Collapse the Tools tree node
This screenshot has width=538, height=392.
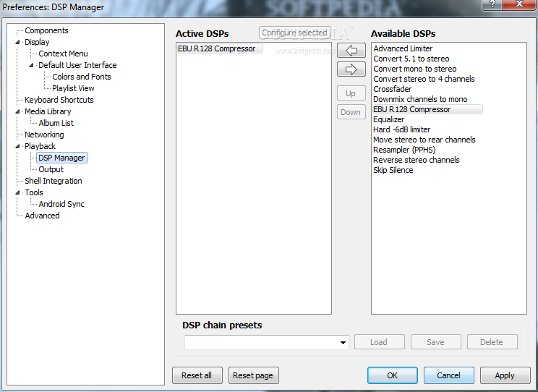coord(17,192)
